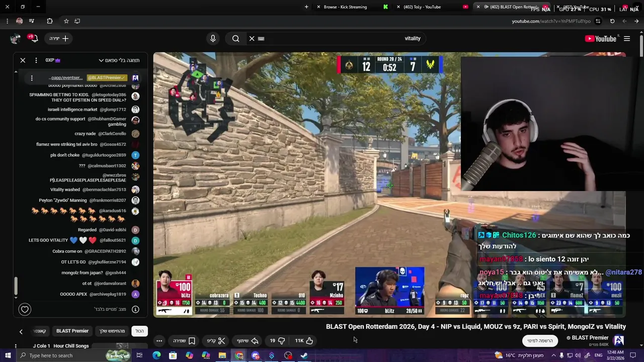Subscribe to the BLAST Premier channel

(540, 340)
